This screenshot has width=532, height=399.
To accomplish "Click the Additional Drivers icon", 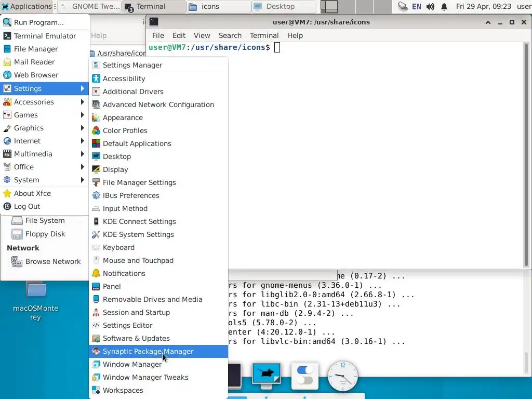I will [x=96, y=91].
